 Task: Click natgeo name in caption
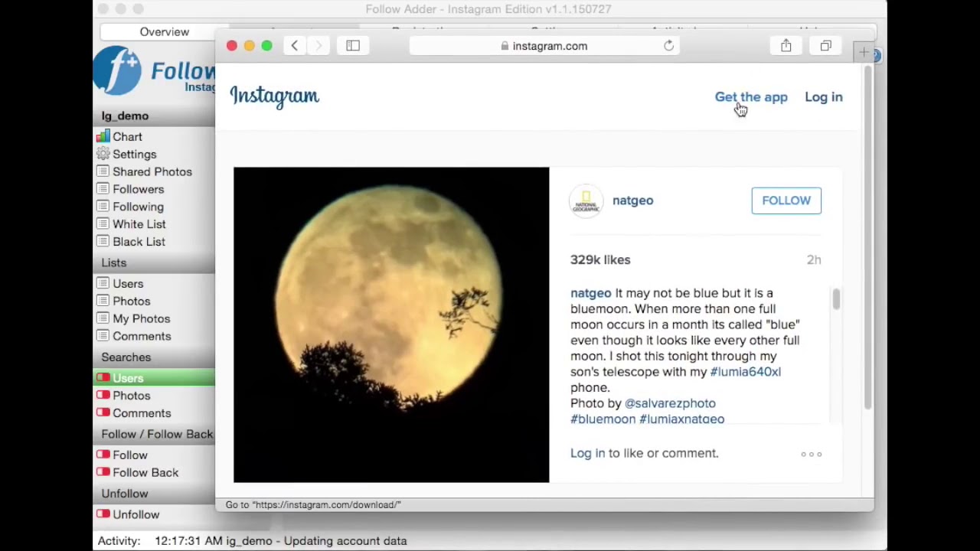[x=590, y=293]
